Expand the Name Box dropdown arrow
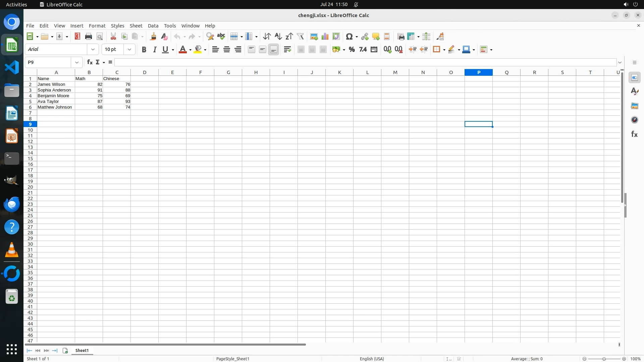The width and height of the screenshot is (644, 362). [77, 62]
